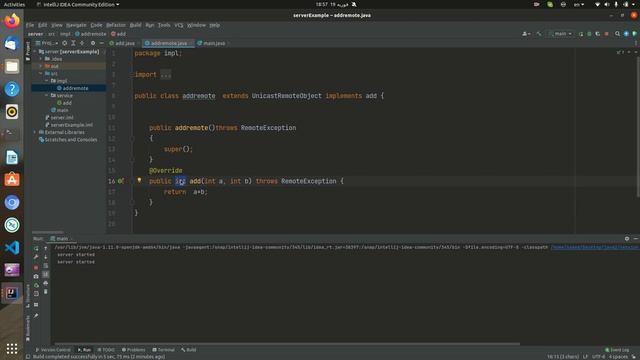Launch Firefox from the dock
Screen dimensions: 640x360
tap(12, 20)
